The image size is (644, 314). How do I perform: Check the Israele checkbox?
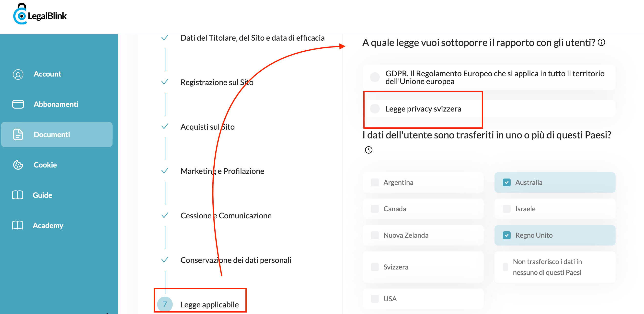(507, 209)
